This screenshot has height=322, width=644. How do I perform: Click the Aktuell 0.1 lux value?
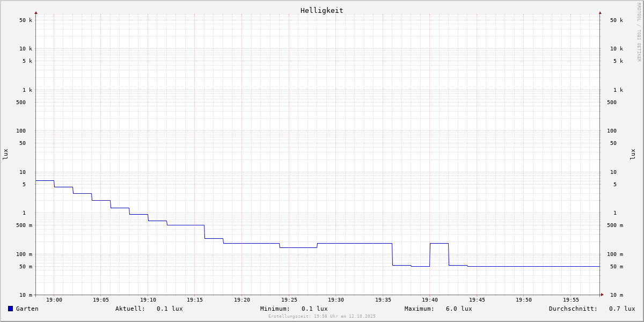coord(169,309)
